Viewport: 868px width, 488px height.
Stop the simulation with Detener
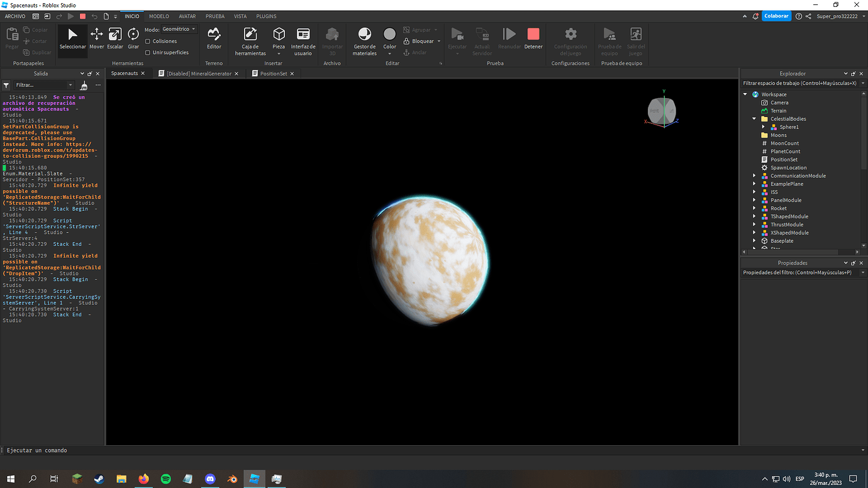pyautogui.click(x=533, y=39)
